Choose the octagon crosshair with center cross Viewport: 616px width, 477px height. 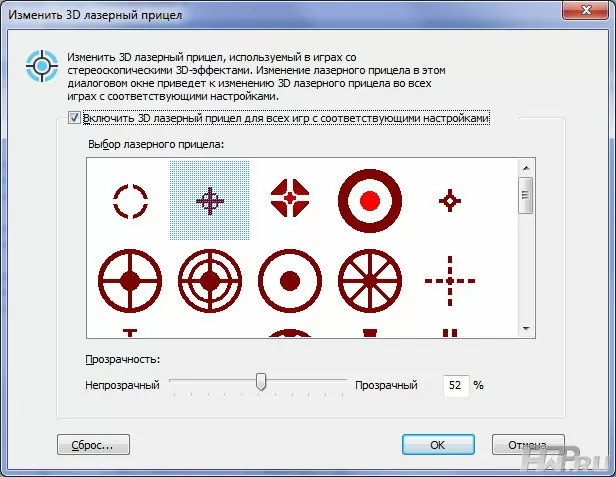[290, 201]
